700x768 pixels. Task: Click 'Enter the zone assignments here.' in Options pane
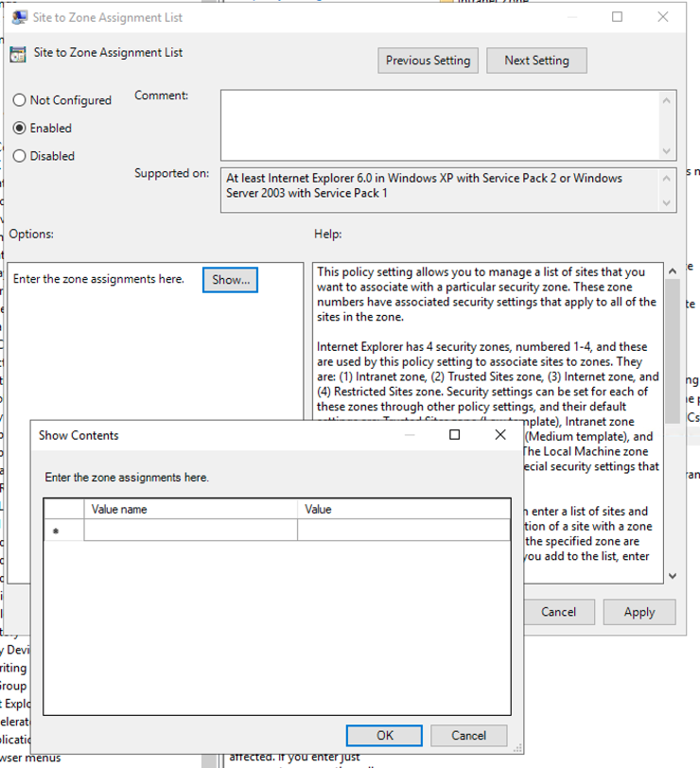(x=98, y=279)
